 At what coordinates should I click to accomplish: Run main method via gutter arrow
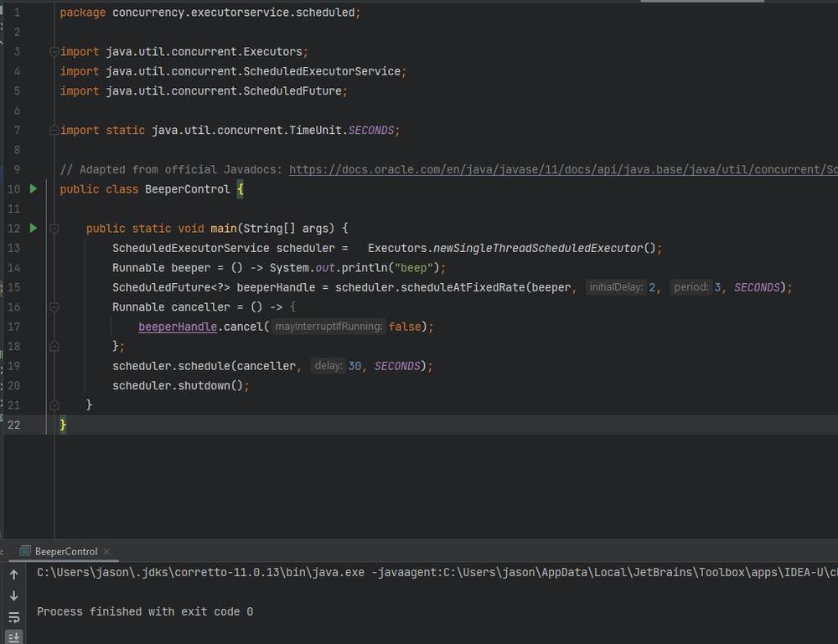click(34, 228)
